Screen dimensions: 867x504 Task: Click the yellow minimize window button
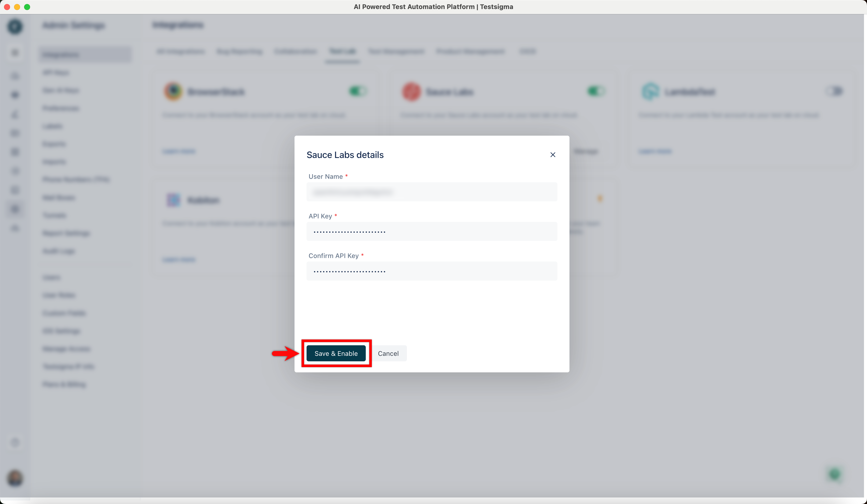click(x=17, y=7)
